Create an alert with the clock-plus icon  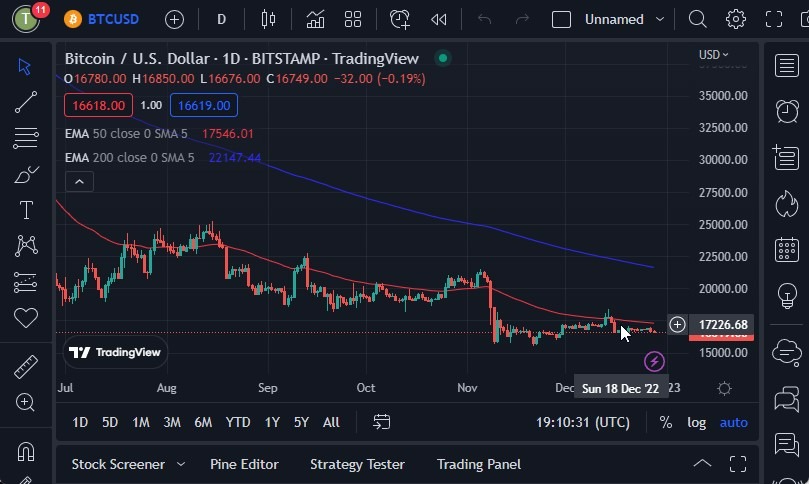pos(399,20)
